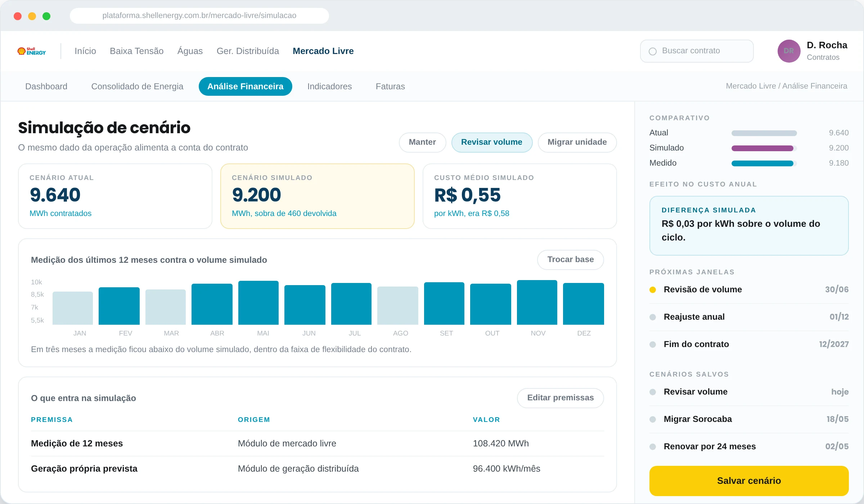Open the Trocar base selector
This screenshot has width=864, height=504.
(570, 260)
